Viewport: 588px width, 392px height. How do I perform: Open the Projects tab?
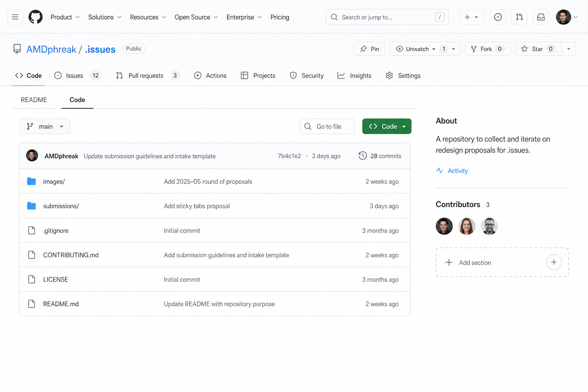(x=258, y=75)
